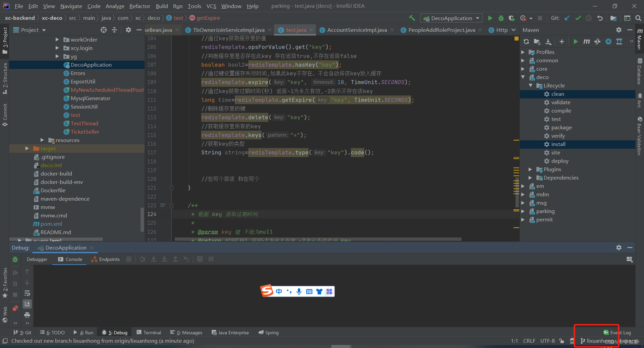Viewport: 644px width, 348px height.
Task: Open Maven panel settings gear
Action: coord(619,30)
